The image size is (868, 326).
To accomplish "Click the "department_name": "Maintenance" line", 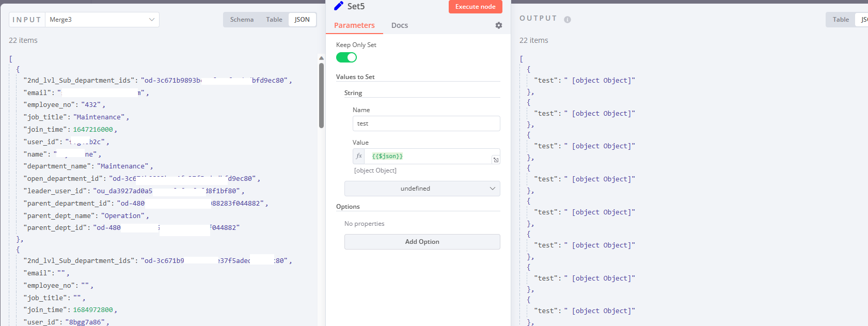I will coord(88,166).
